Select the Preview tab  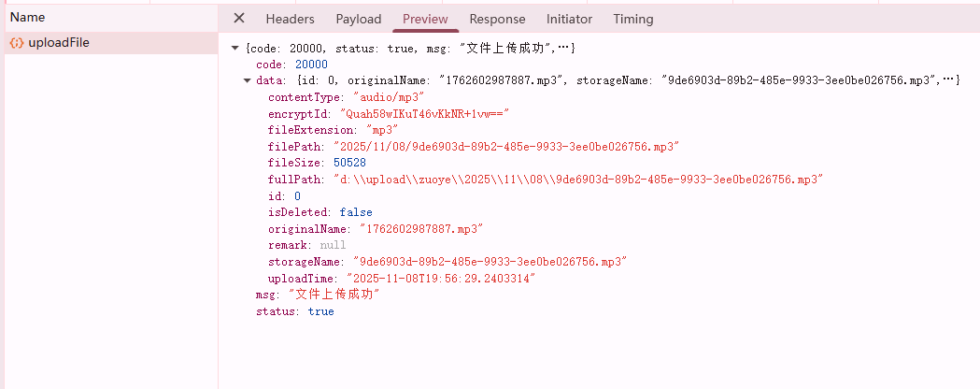(x=425, y=19)
